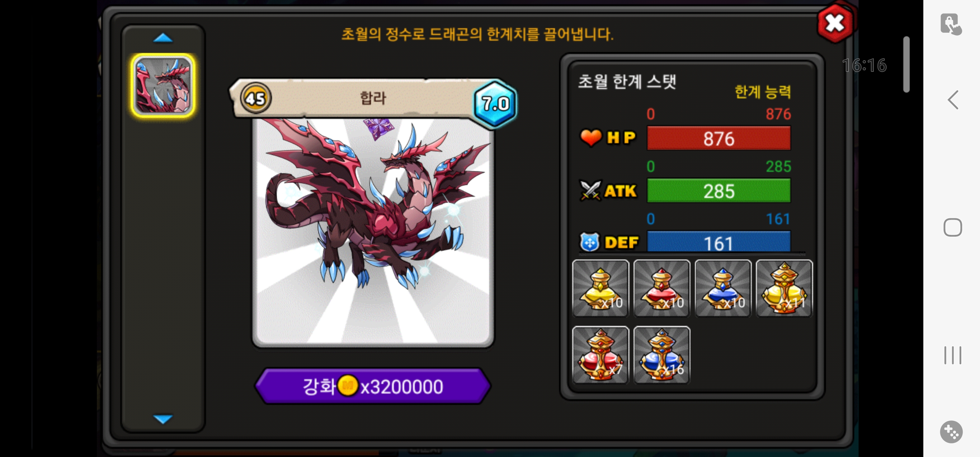Select the red essence potion x10
The height and width of the screenshot is (457, 980).
coord(662,288)
